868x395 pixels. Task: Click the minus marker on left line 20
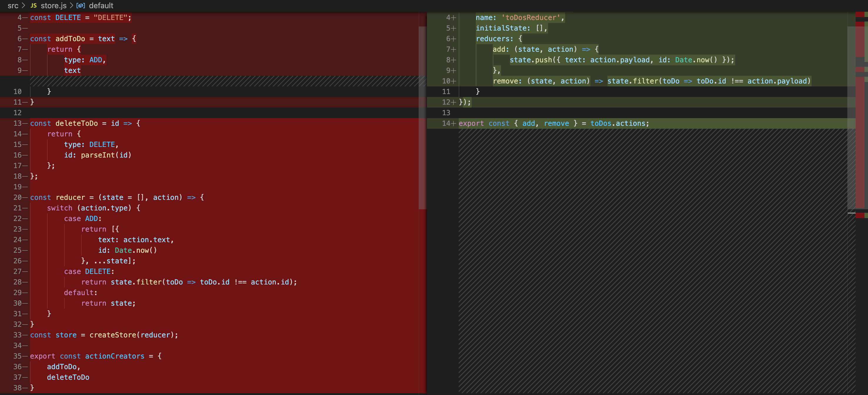pos(25,197)
